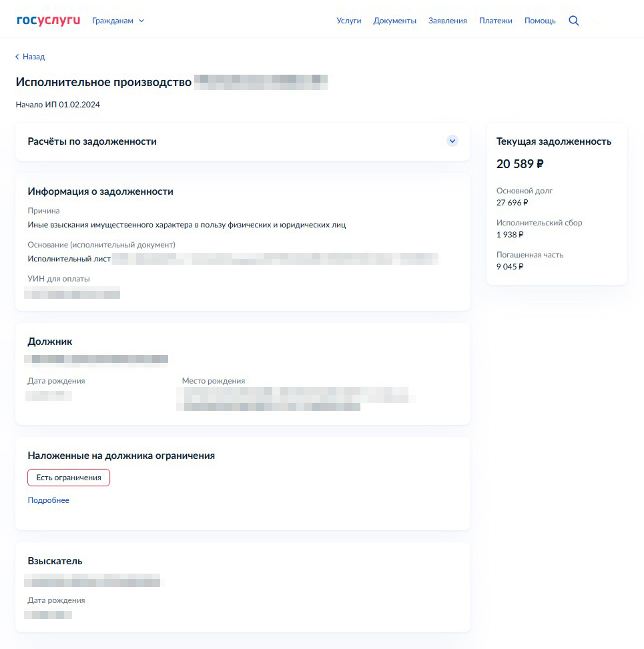
Task: Expand Расчёты по задолженности chevron
Action: point(452,141)
